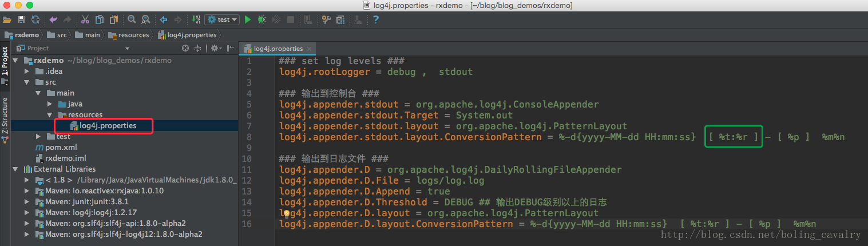Click the src breadcrumb
Screen dimensions: 868x246
coord(57,35)
